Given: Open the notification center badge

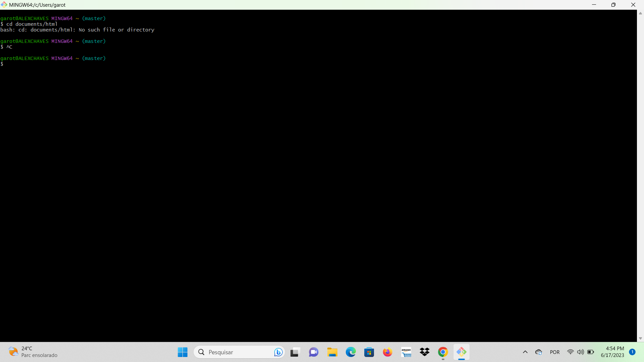Looking at the screenshot, I should tap(632, 352).
